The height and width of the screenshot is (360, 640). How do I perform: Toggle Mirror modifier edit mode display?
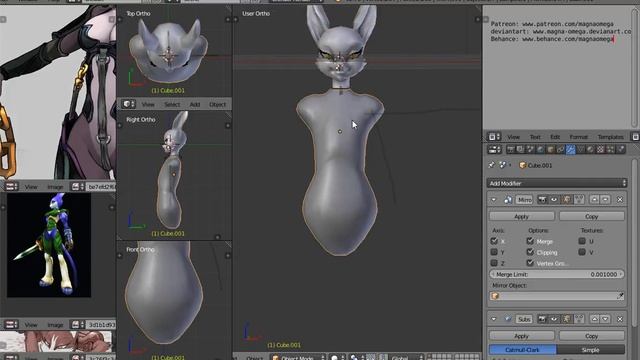tap(567, 200)
